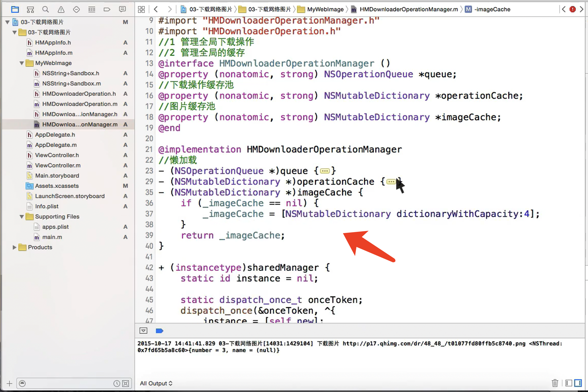Open the Issue navigator warning icon
Image resolution: width=588 pixels, height=392 pixels.
pos(61,9)
